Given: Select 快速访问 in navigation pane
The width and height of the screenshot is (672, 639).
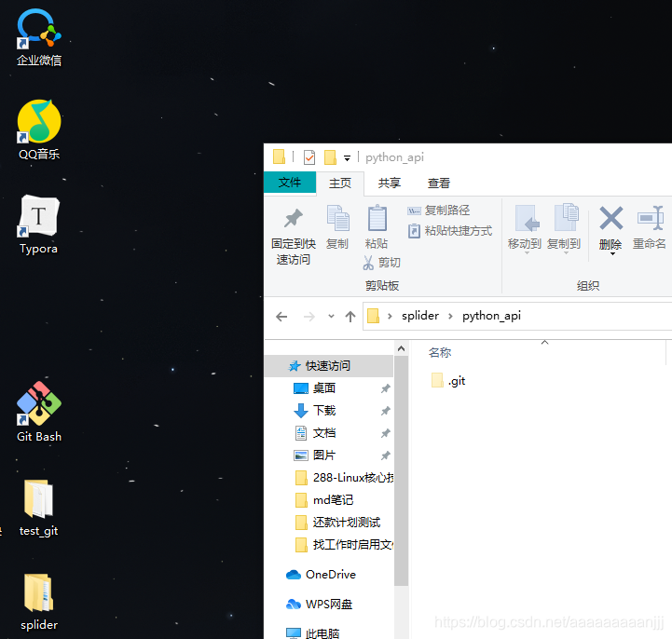Looking at the screenshot, I should coord(328,366).
